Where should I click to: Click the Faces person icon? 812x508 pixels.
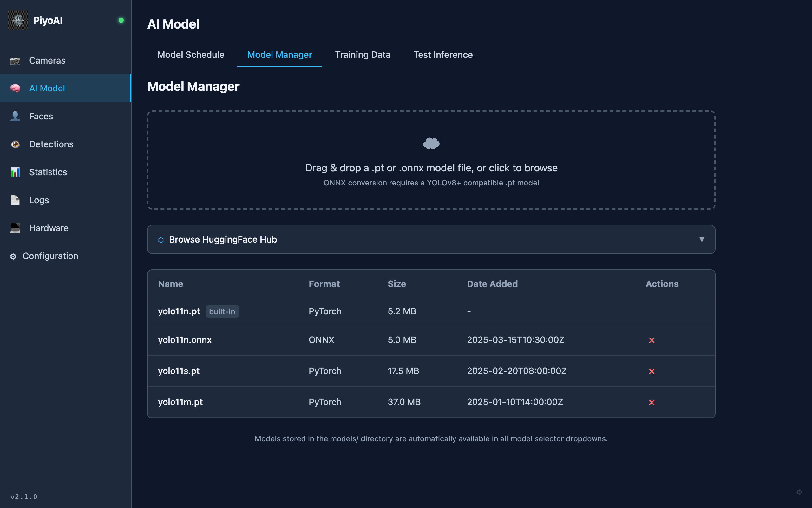(x=15, y=116)
